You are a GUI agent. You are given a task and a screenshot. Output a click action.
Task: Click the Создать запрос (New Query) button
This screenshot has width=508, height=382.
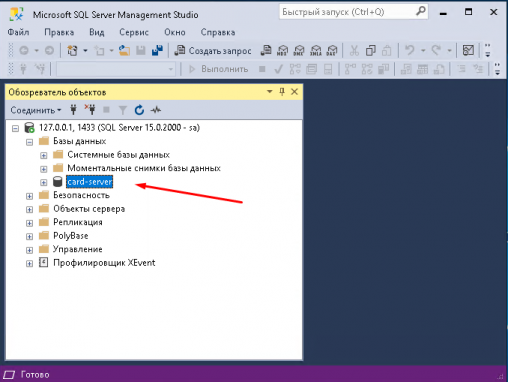[x=213, y=51]
